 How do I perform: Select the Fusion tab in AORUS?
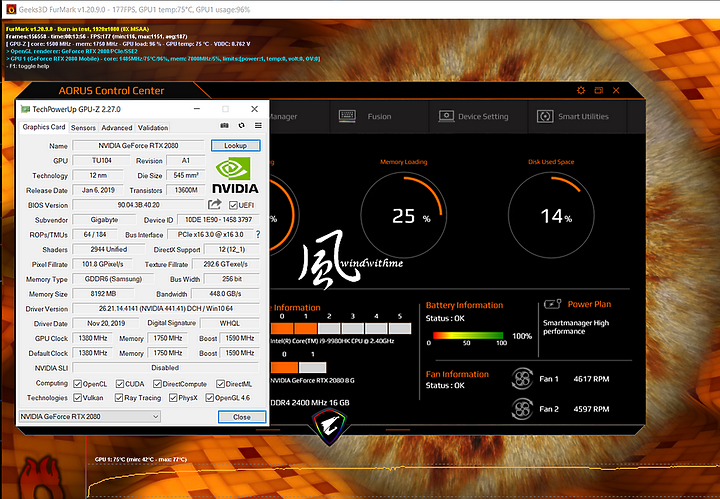[379, 116]
